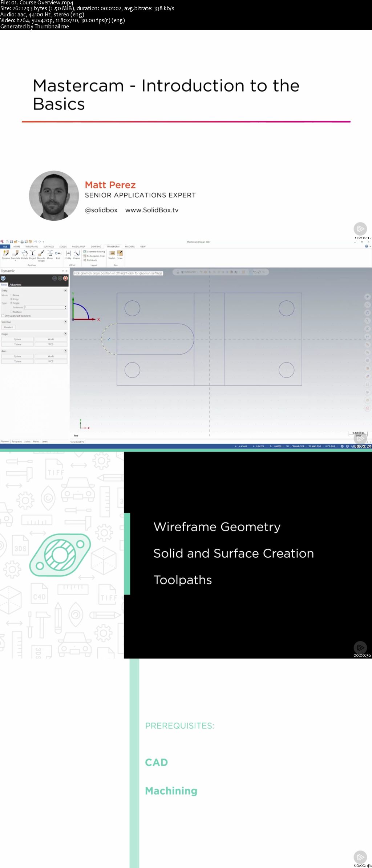Open the Planes manager tab
372x868 pixels.
36,441
